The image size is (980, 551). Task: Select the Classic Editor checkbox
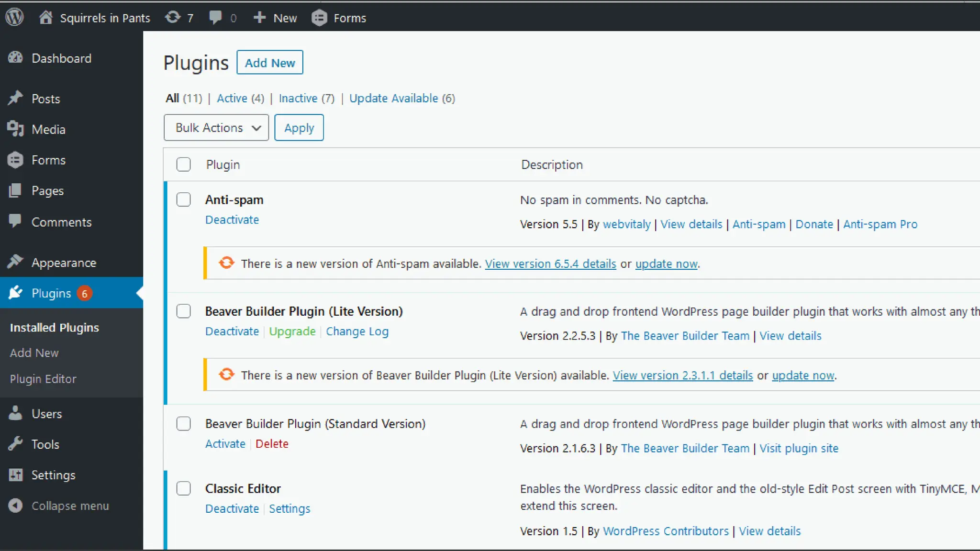(183, 488)
